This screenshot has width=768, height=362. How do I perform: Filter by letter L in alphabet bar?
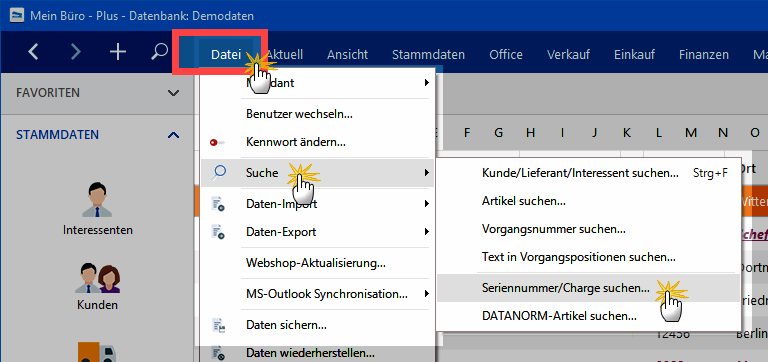tap(659, 132)
